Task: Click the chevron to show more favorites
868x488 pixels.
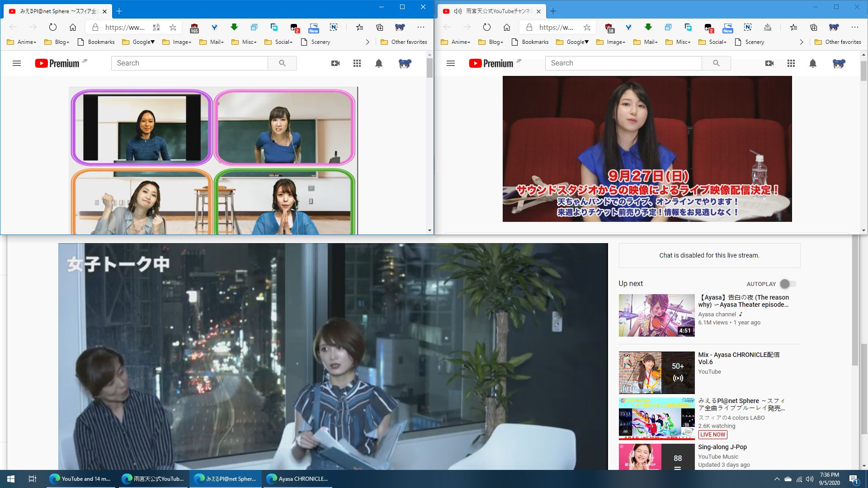Action: [x=368, y=42]
